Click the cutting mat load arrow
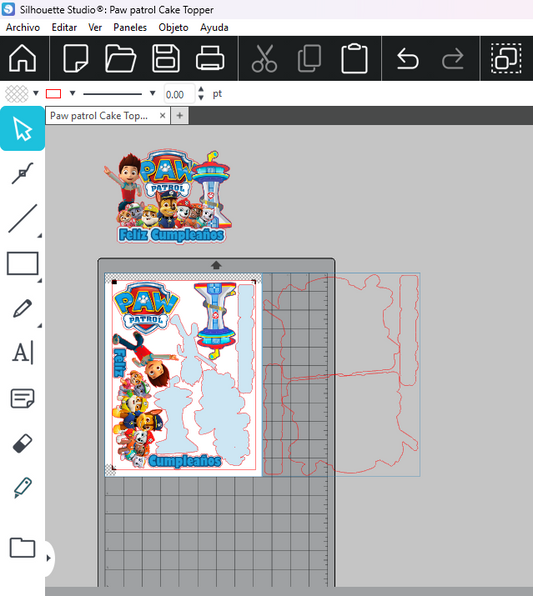This screenshot has height=596, width=533. tap(216, 265)
